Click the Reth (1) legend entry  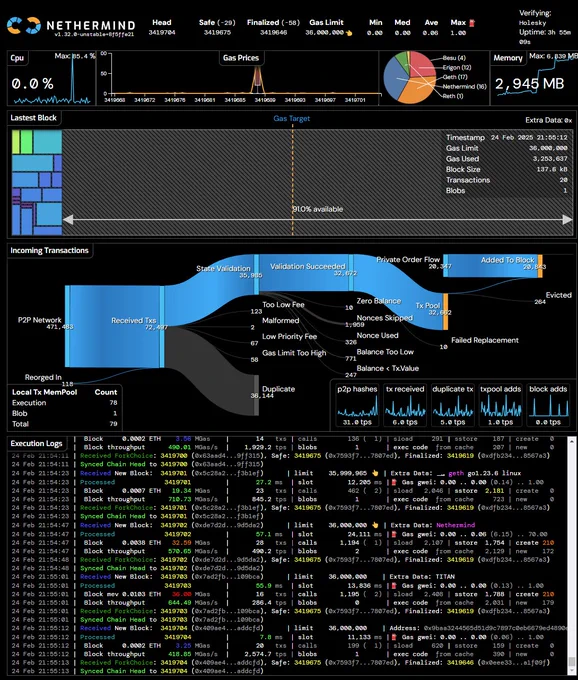[453, 96]
